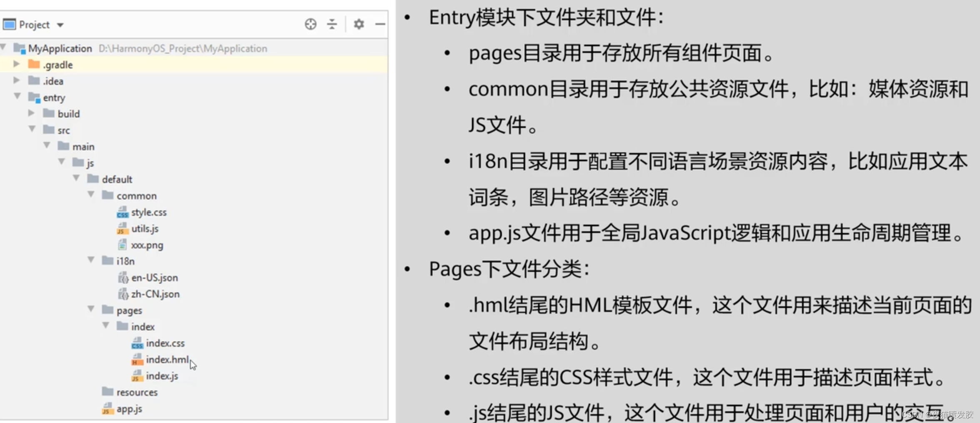
Task: Select the resources folder name
Action: (x=137, y=393)
